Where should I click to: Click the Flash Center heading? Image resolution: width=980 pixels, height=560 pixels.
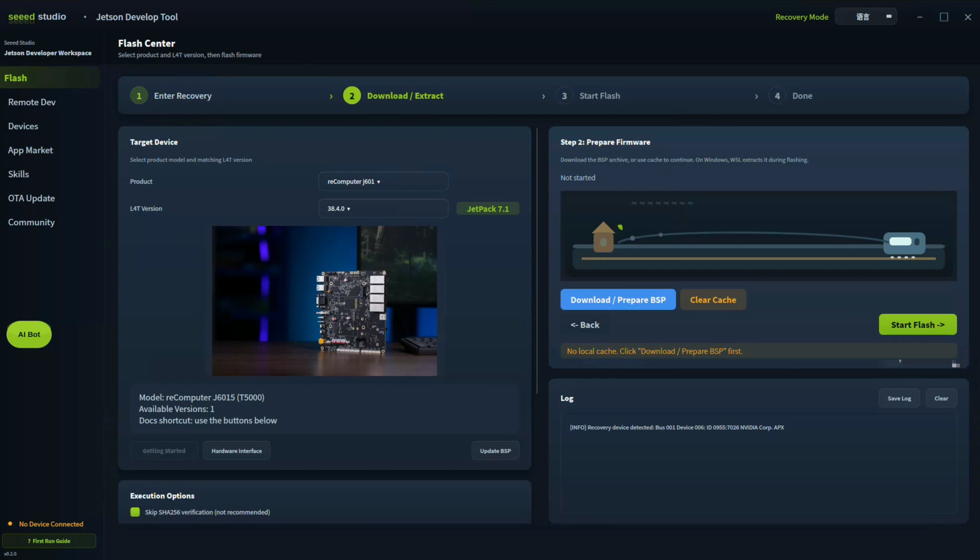click(147, 43)
